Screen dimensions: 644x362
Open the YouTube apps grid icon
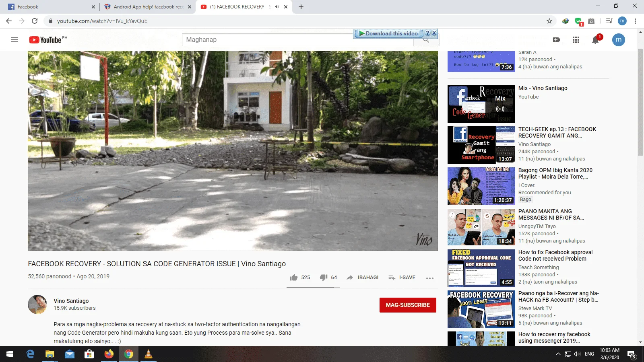[x=576, y=40]
